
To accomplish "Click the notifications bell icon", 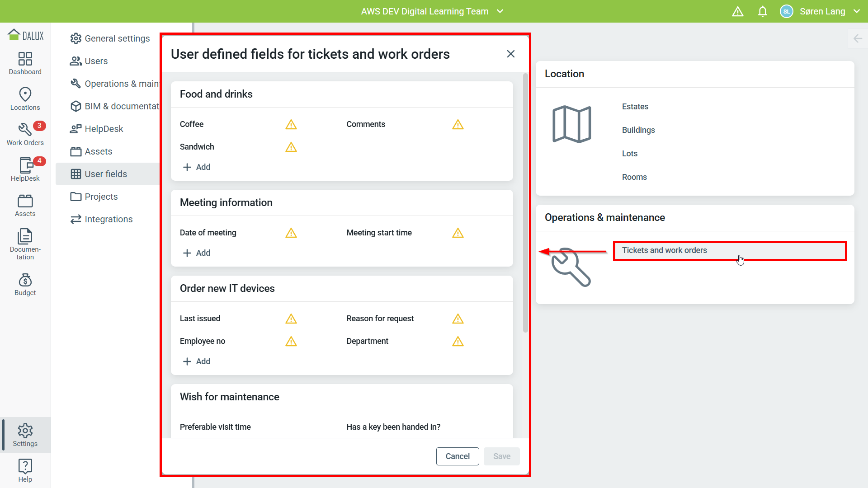I will (762, 11).
